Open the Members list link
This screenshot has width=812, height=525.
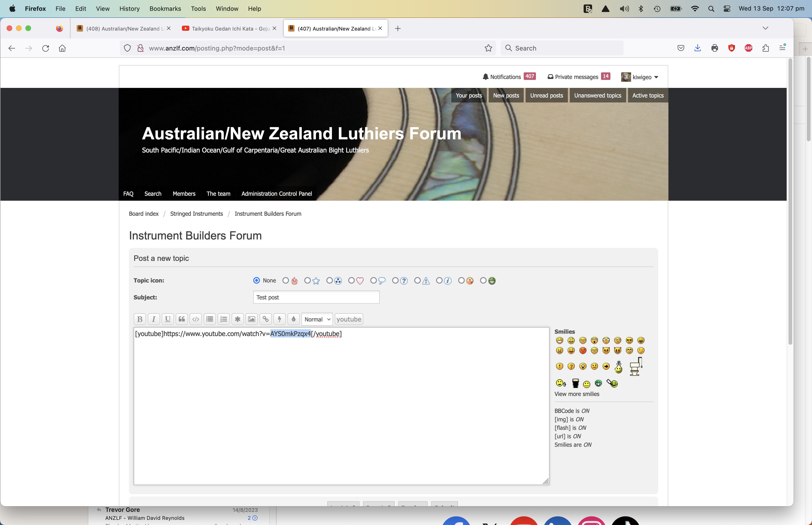[184, 194]
